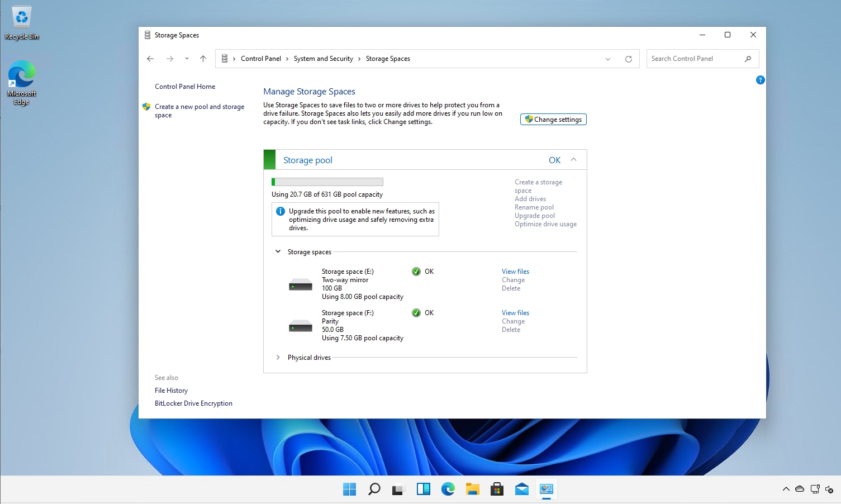Screen dimensions: 841x504
Task: Go to Control Panel via the breadcrumb
Action: [x=260, y=58]
